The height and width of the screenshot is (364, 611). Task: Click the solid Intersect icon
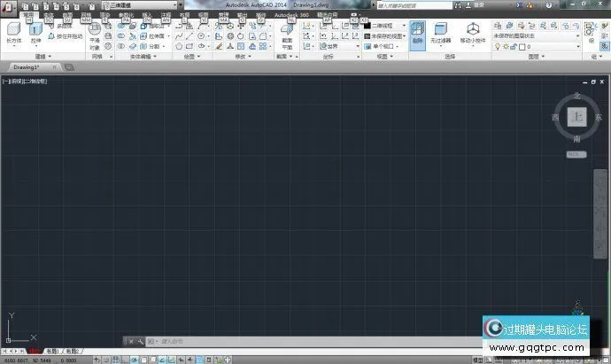tap(121, 46)
